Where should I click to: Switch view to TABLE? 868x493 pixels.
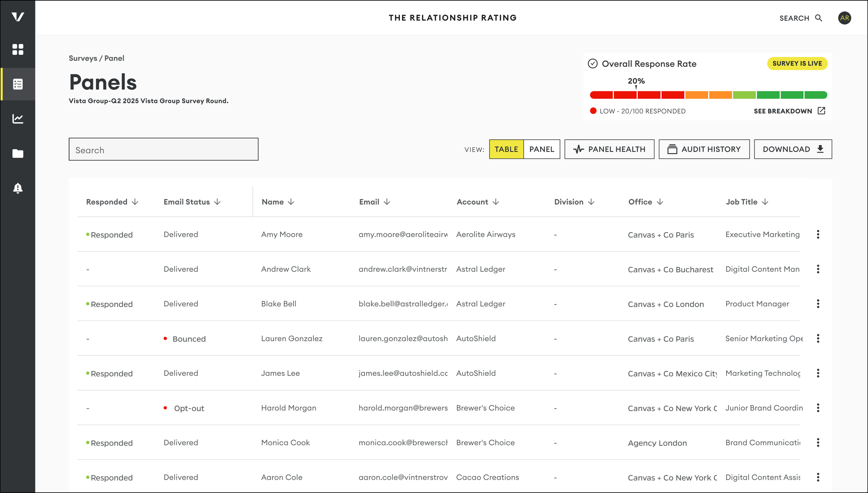pyautogui.click(x=506, y=149)
